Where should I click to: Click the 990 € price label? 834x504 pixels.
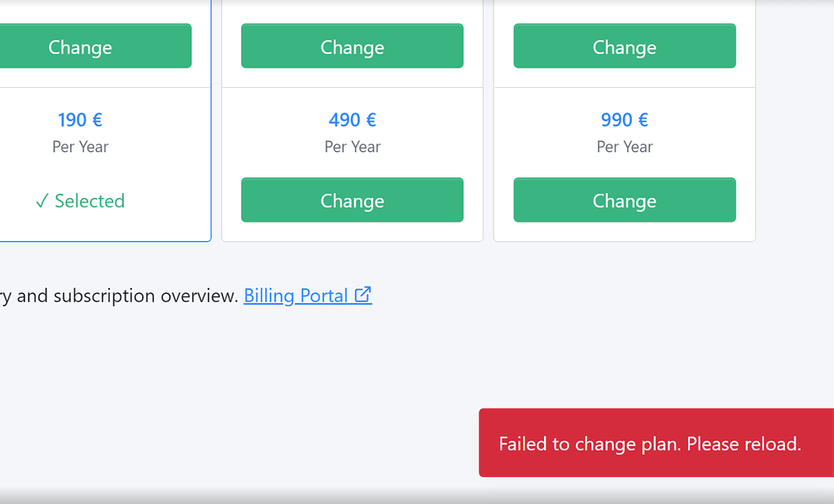coord(624,120)
